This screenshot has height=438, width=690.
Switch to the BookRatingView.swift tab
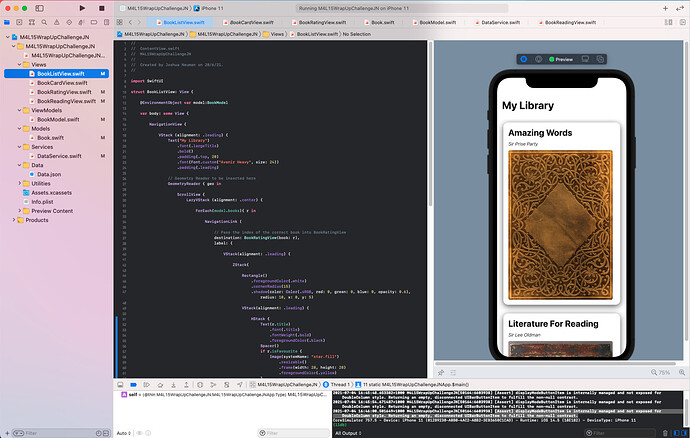(319, 22)
